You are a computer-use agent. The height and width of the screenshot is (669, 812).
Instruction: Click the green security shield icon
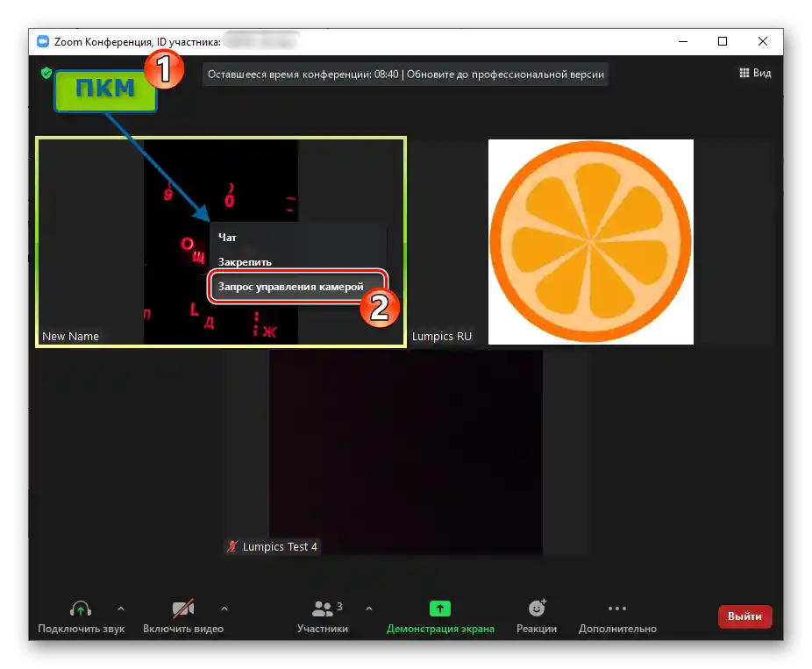point(45,74)
